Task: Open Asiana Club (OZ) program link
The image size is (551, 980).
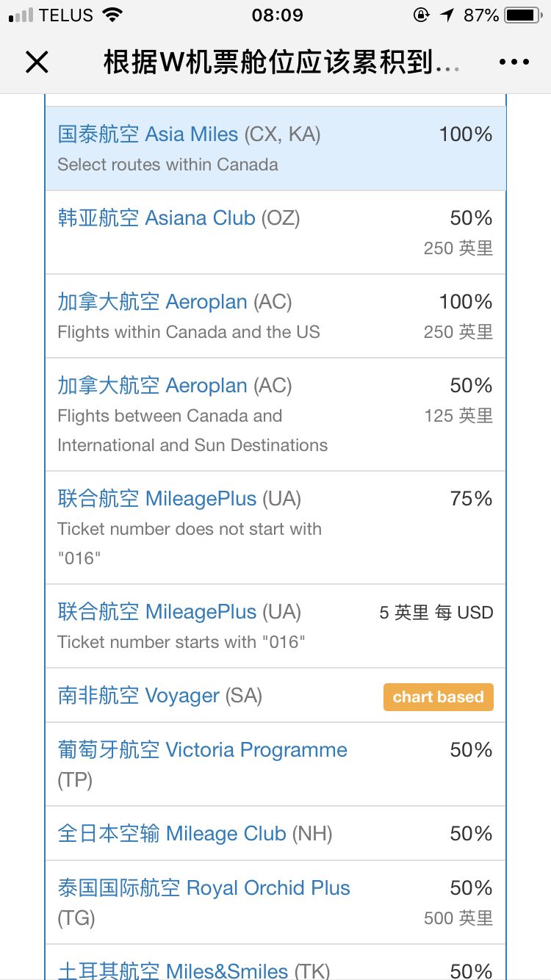Action: click(179, 218)
